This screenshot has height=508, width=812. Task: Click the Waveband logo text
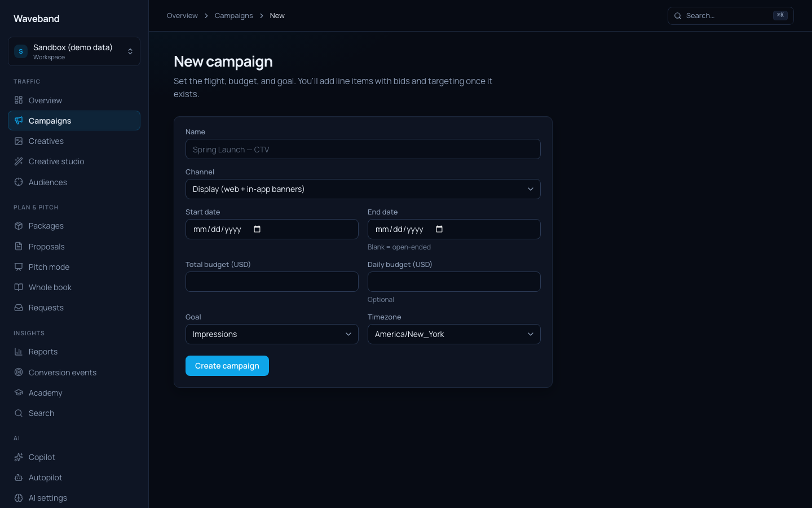[x=37, y=19]
